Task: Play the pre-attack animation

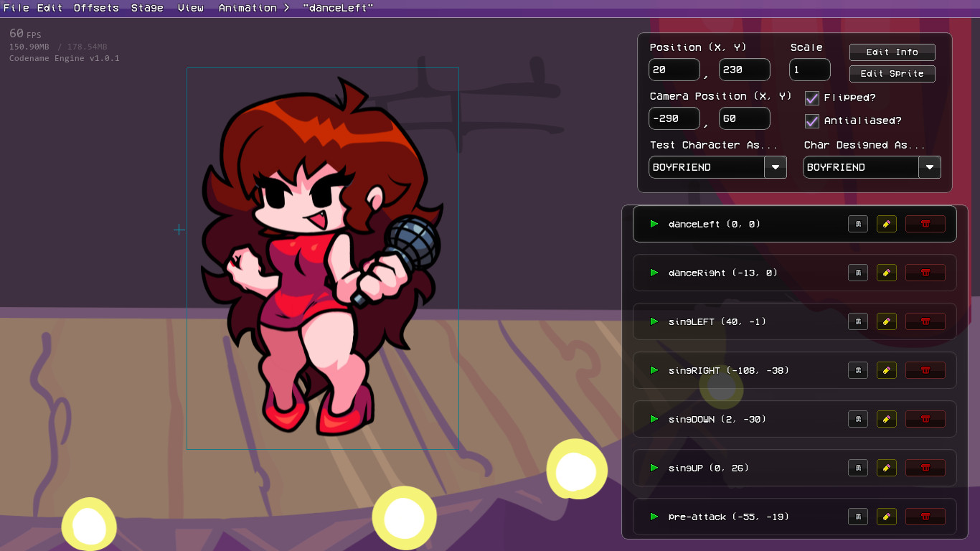Action: (654, 517)
